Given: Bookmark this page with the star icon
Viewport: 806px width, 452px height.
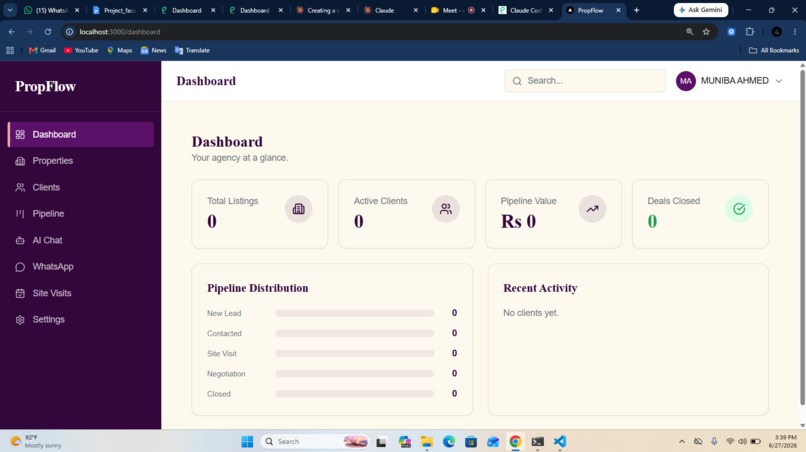Looking at the screenshot, I should click(706, 31).
